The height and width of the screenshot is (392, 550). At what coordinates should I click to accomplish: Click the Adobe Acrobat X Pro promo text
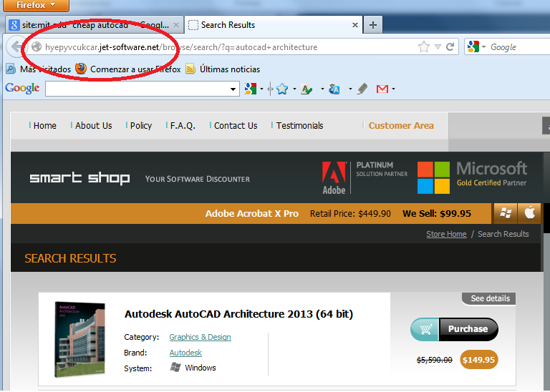(252, 213)
